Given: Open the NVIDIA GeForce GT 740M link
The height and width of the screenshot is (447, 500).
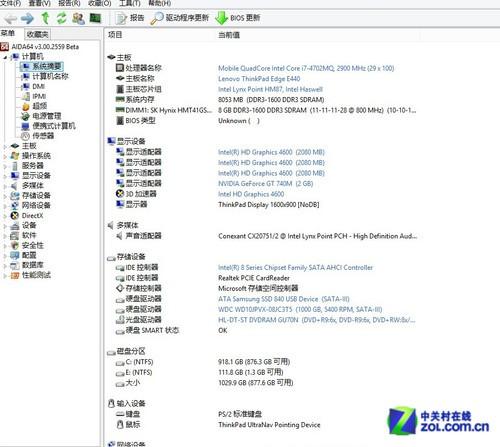Looking at the screenshot, I should point(265,183).
